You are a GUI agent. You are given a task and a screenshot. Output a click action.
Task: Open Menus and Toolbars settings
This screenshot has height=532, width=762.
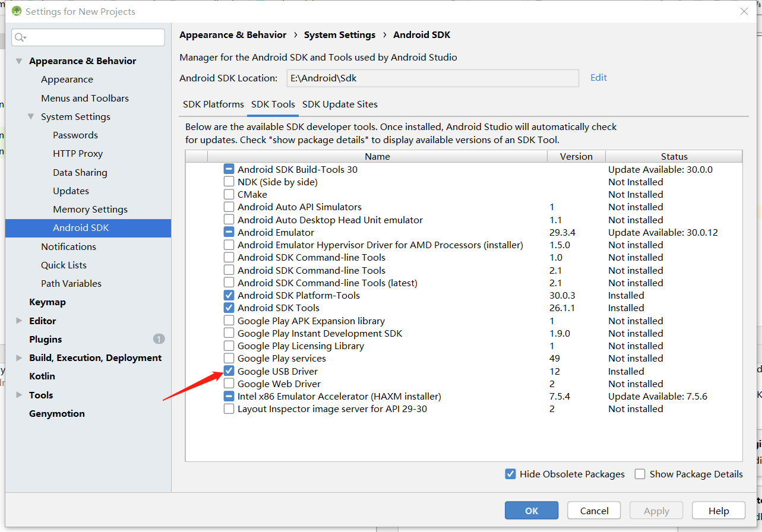(85, 98)
